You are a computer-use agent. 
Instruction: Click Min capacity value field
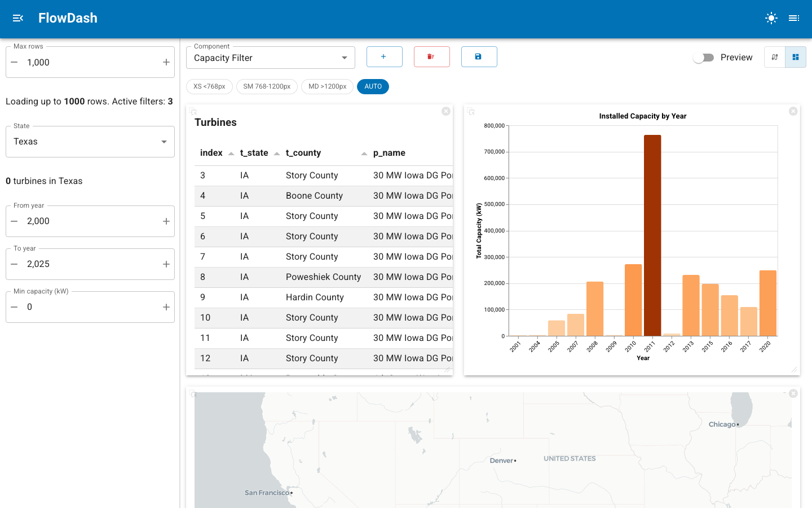click(x=90, y=307)
